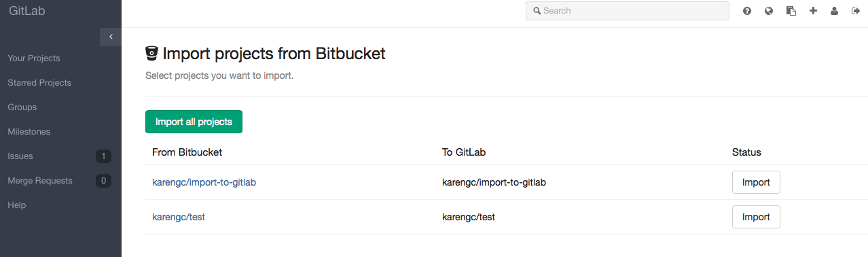The image size is (868, 257).
Task: Open the karengc/import-to-gitlab Bitbucket link
Action: coord(204,182)
